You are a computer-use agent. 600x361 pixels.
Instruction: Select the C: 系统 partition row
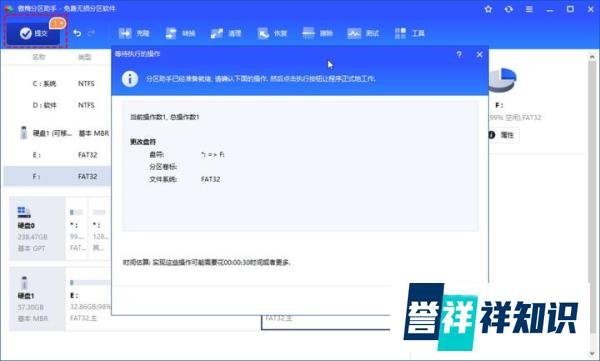(57, 83)
